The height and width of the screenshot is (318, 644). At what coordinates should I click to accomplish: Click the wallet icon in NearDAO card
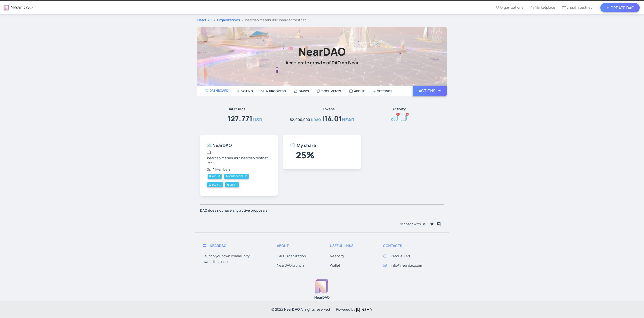click(x=209, y=152)
